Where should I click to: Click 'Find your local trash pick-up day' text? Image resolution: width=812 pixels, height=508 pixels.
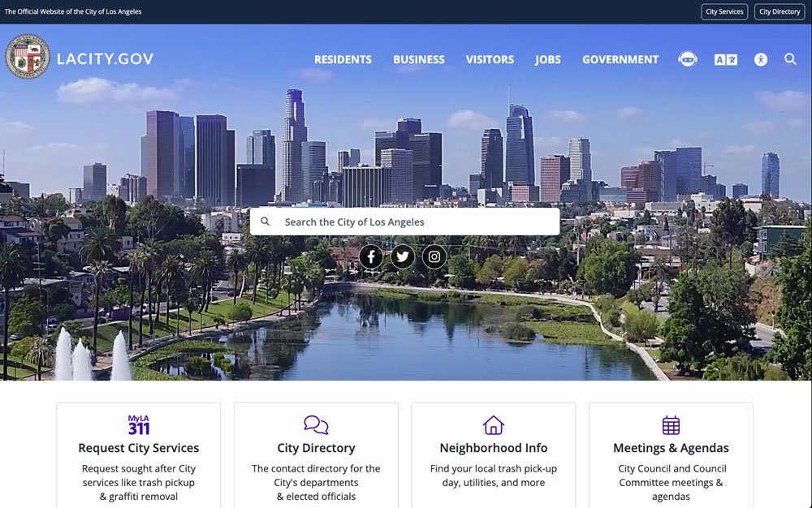(494, 476)
